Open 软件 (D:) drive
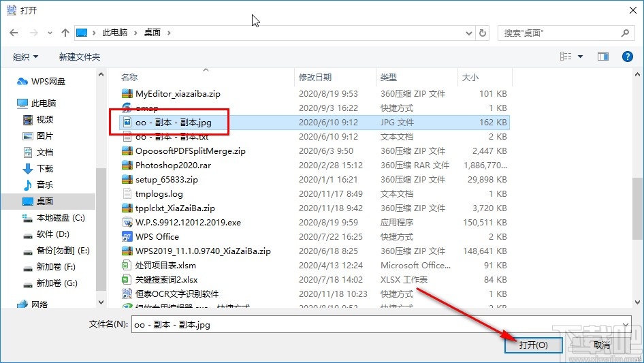Viewport: 644px width, 363px height. [46, 234]
